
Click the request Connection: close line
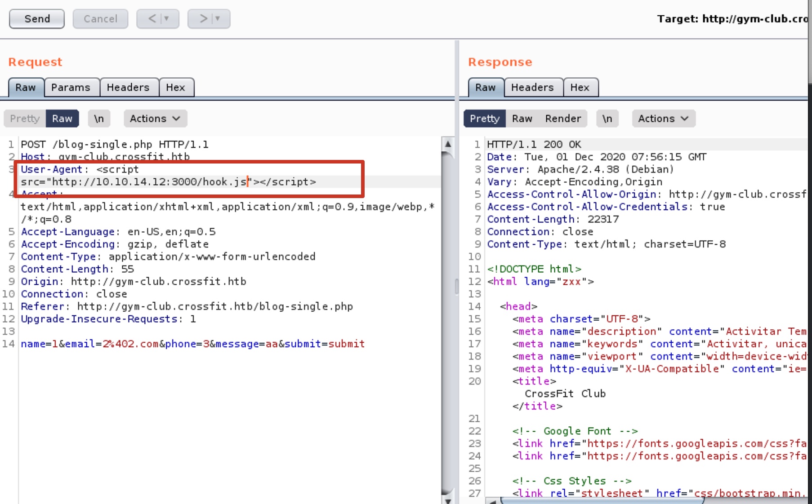(74, 294)
